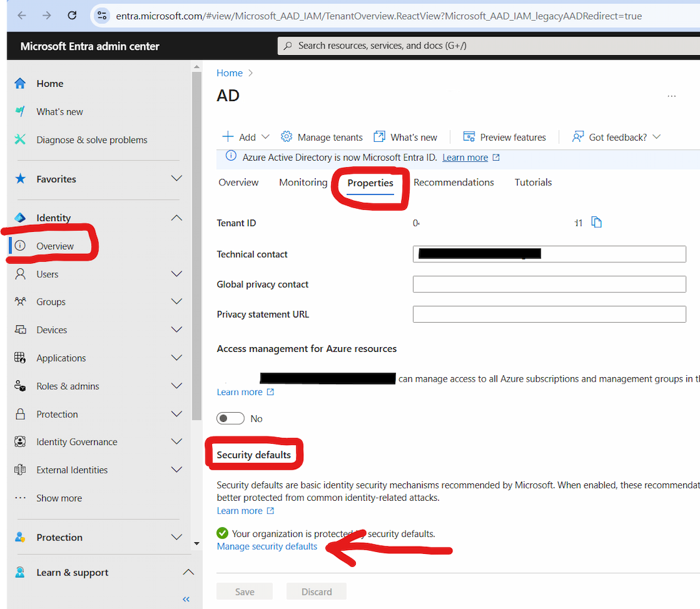Click the Protection padlock icon under Identity
This screenshot has height=609, width=700.
pos(20,414)
